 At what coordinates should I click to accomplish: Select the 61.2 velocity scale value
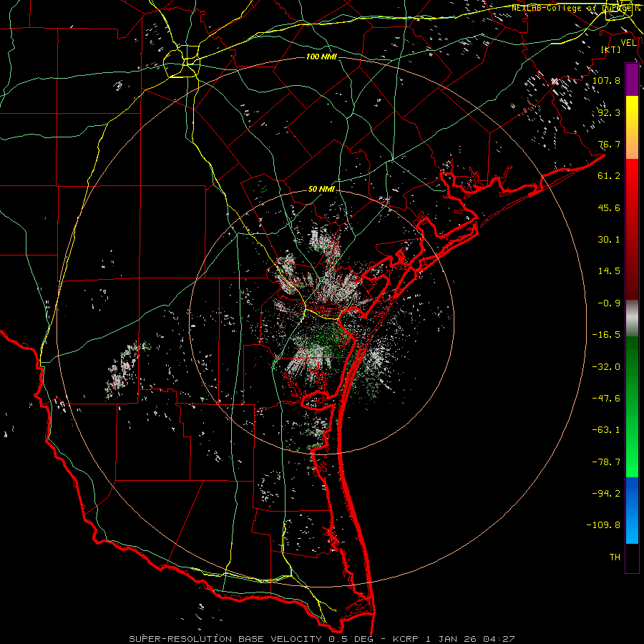tap(609, 176)
